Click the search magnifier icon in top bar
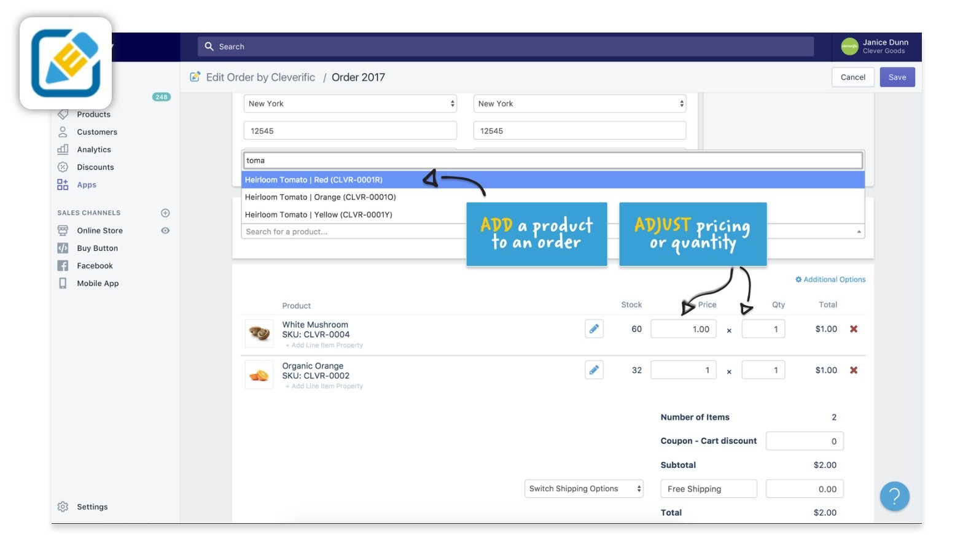This screenshot has width=979, height=560. pos(209,47)
